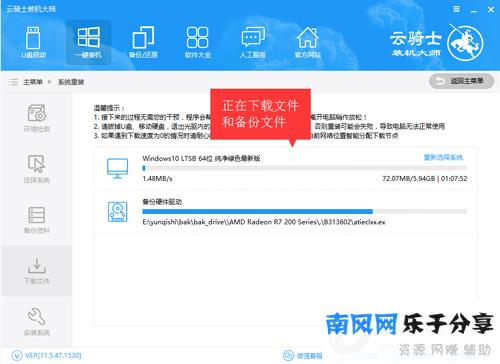The height and width of the screenshot is (364, 500).
Task: Click the Windows10 download progress bar
Action: (304, 168)
